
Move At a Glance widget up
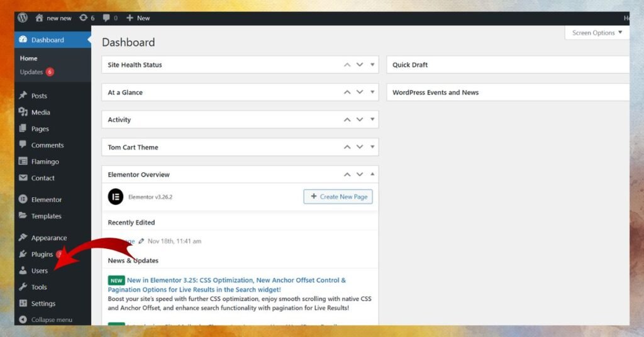click(347, 92)
